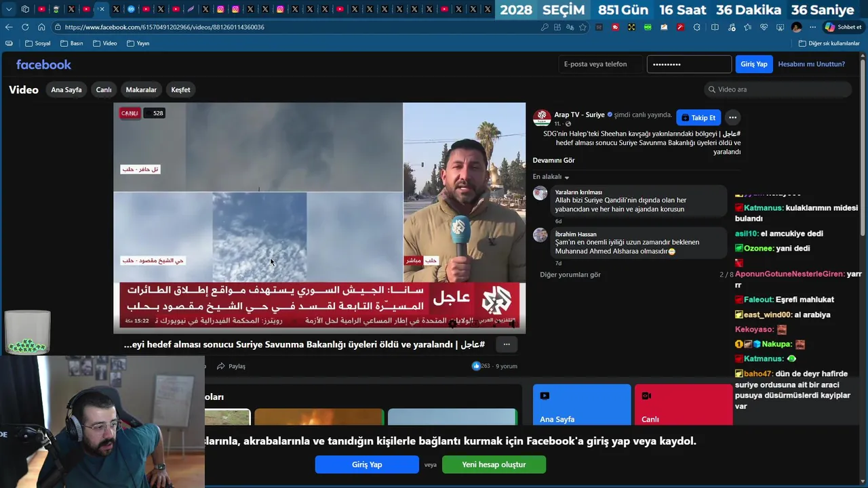Open the Basın bookmarks folder
Screen dimensions: 868x488
72,43
